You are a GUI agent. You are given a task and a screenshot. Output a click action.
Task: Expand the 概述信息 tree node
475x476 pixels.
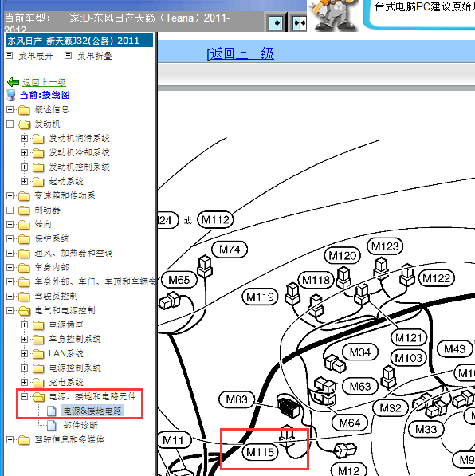pos(10,109)
